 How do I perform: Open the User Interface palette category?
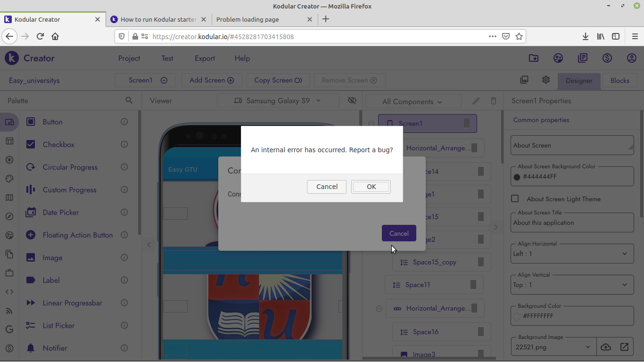pyautogui.click(x=9, y=122)
